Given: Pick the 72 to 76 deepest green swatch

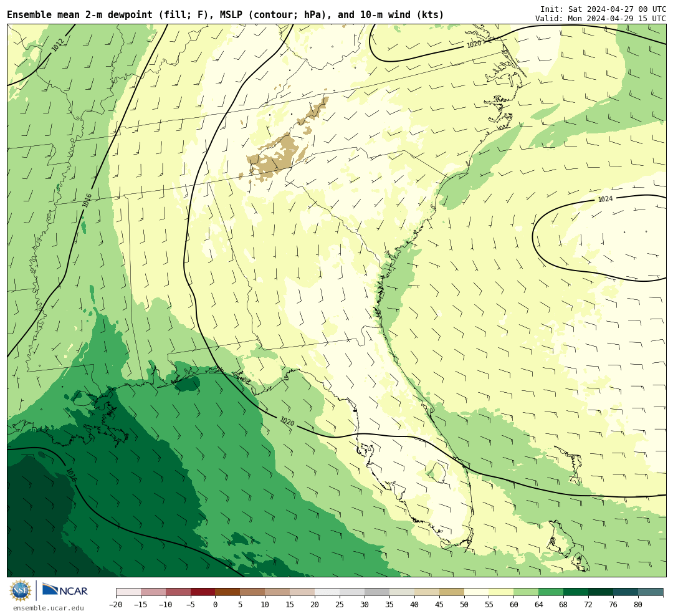Looking at the screenshot, I should (601, 592).
